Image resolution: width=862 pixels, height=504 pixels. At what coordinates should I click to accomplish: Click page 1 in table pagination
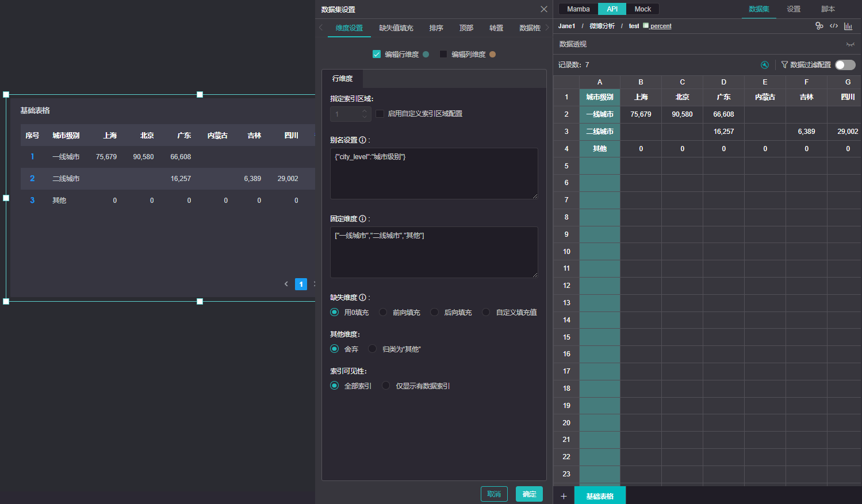301,284
